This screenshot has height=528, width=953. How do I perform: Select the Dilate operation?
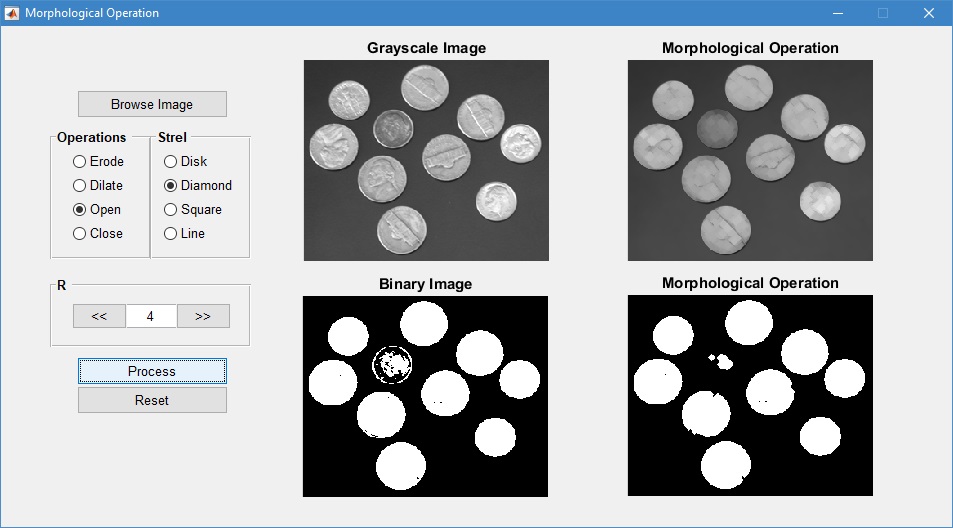pos(80,185)
